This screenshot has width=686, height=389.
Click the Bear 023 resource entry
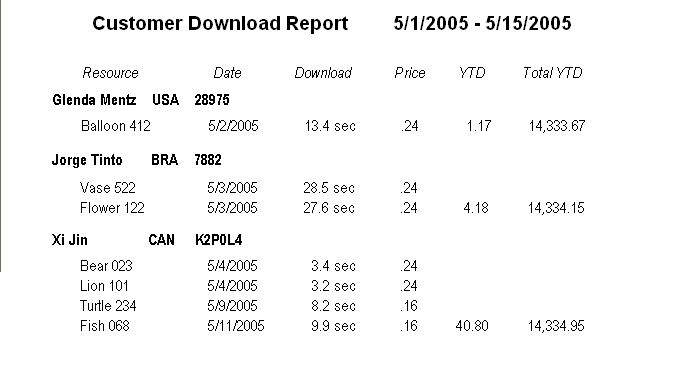(x=106, y=266)
